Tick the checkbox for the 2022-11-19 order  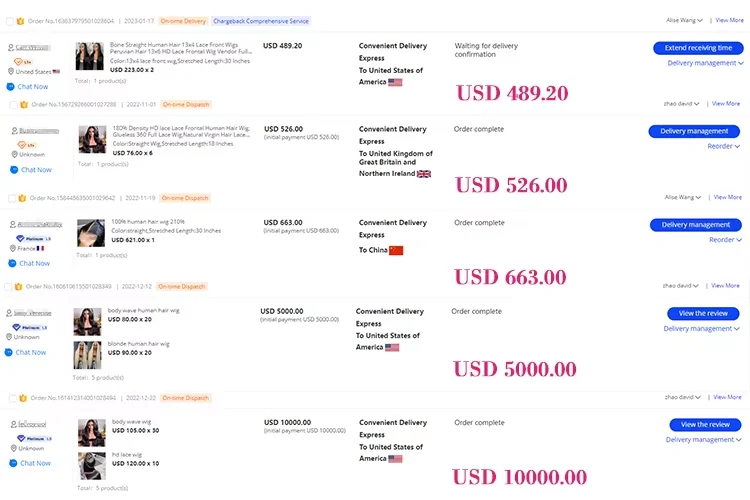tap(10, 198)
